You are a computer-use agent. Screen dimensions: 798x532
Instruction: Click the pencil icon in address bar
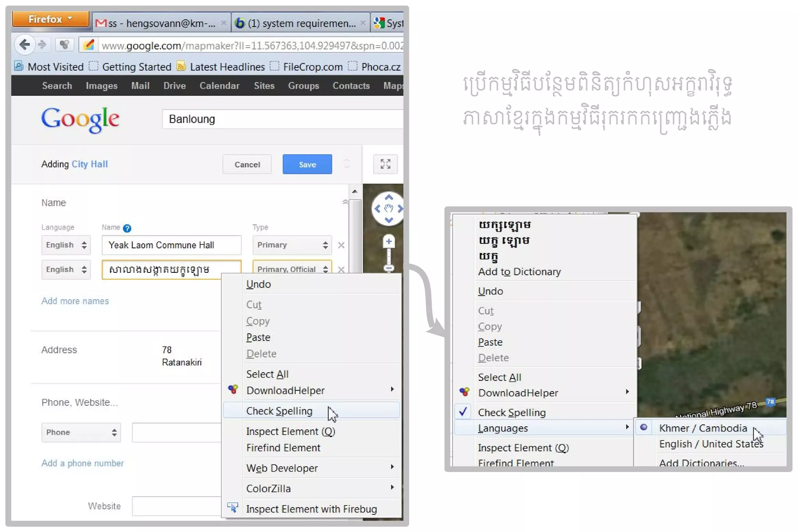coord(89,45)
